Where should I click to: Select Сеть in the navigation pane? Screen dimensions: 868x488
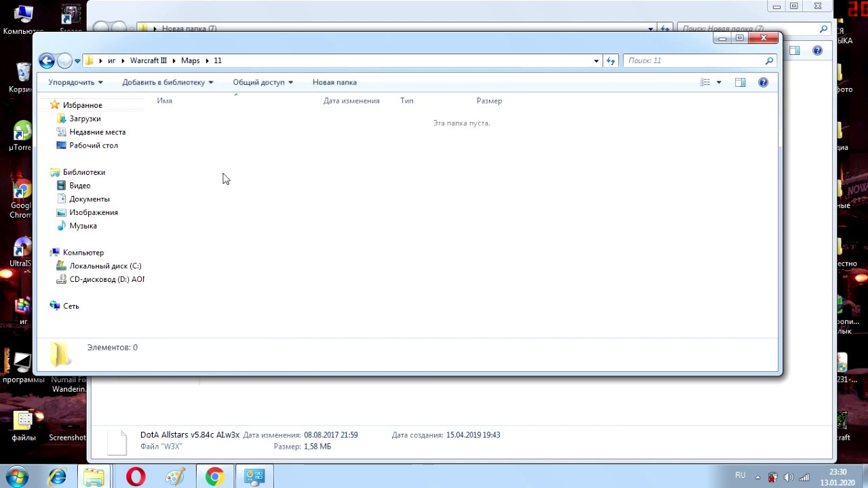point(71,306)
